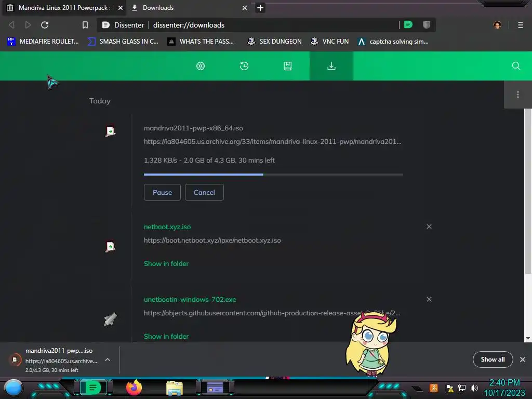Close the Downloads tab

(x=245, y=7)
